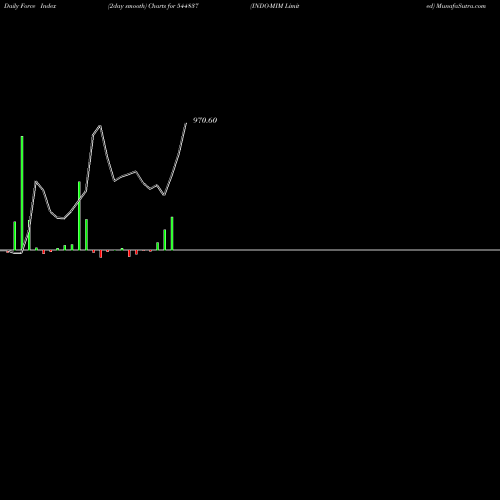Click the highest peak of the gray price line
Image resolution: width=500 pixels, height=500 pixels.
186,123
